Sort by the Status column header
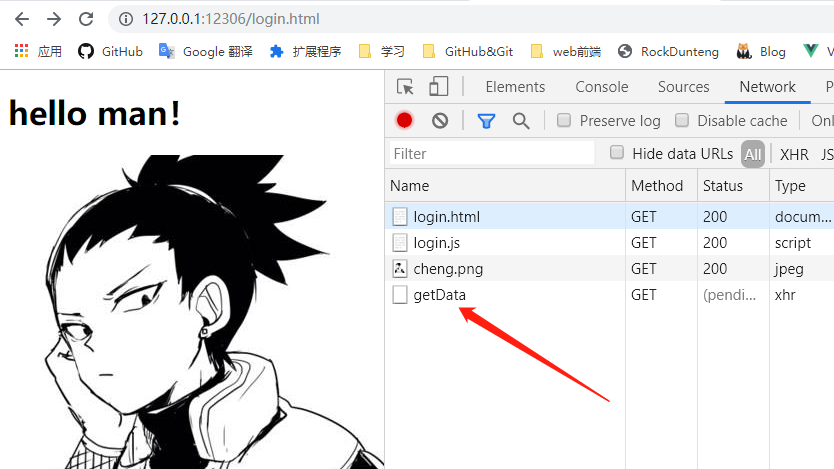The image size is (834, 469). (733, 186)
